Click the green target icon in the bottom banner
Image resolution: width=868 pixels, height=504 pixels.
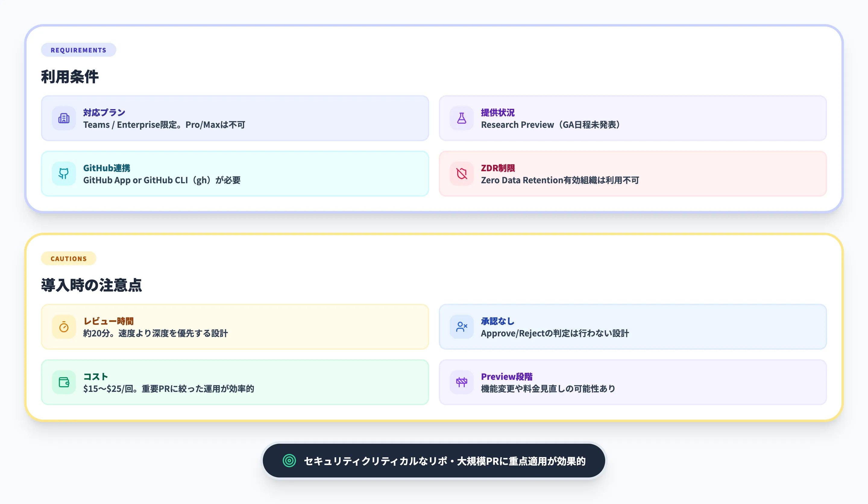pos(289,460)
